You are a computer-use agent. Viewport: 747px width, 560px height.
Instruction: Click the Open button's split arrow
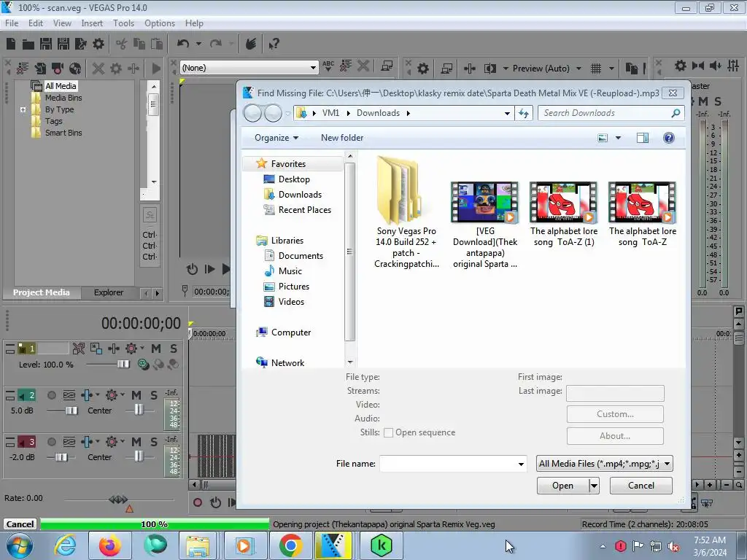(x=594, y=486)
